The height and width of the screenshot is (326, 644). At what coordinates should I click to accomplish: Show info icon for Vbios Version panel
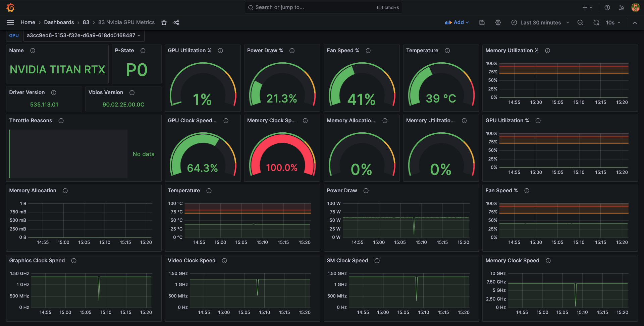tap(132, 92)
